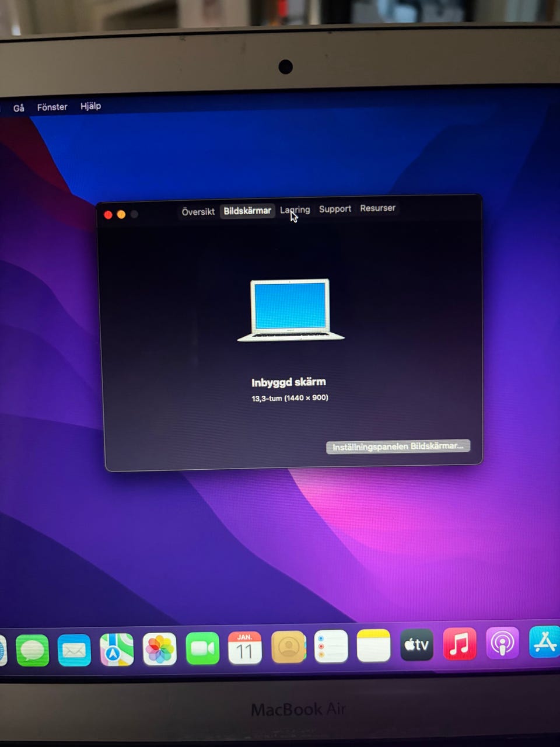The height and width of the screenshot is (747, 560).
Task: Launch Reminders from the Dock
Action: (x=331, y=646)
